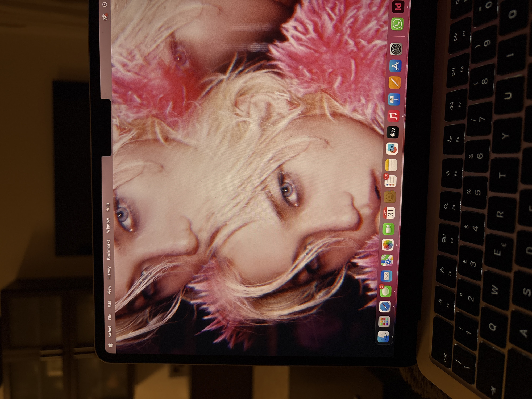Open the Bookmarks menu

(109, 250)
